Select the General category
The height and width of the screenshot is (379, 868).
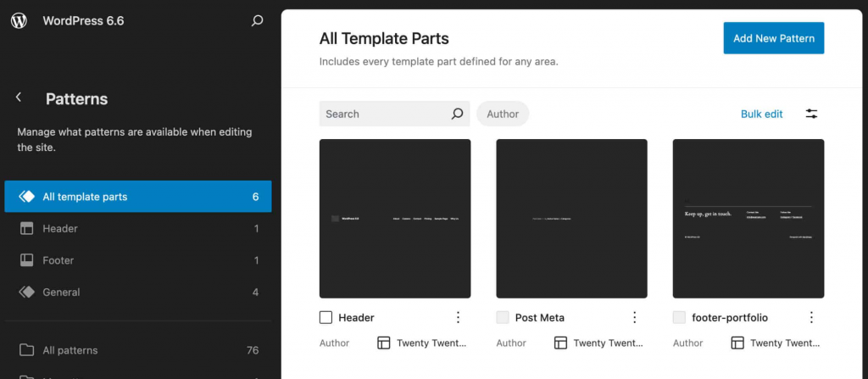point(138,292)
